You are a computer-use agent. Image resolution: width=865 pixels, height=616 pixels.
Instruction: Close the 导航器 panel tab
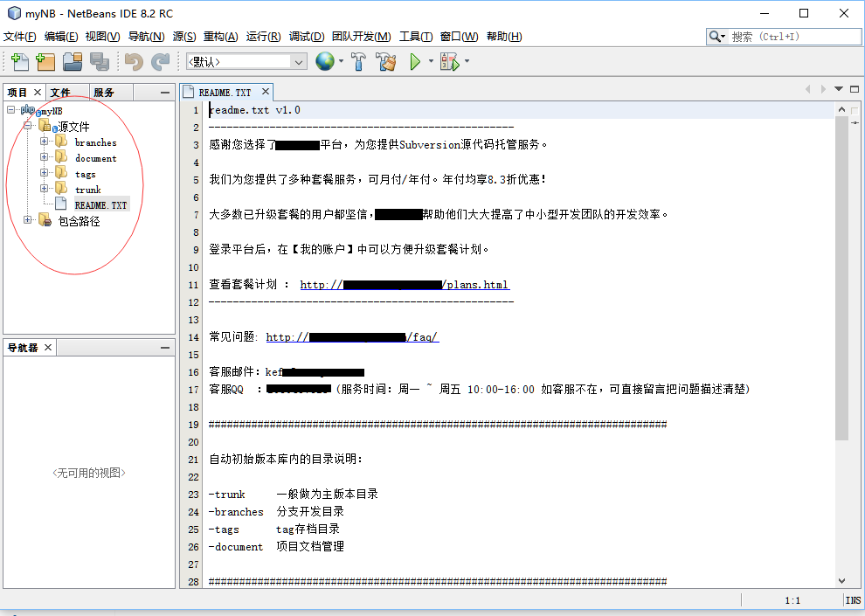coord(48,347)
